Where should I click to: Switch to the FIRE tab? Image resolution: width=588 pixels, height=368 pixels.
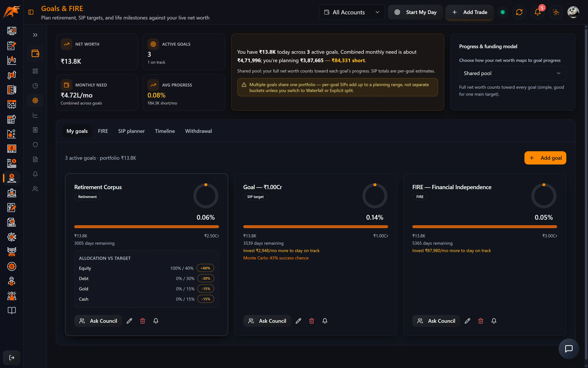coord(103,131)
